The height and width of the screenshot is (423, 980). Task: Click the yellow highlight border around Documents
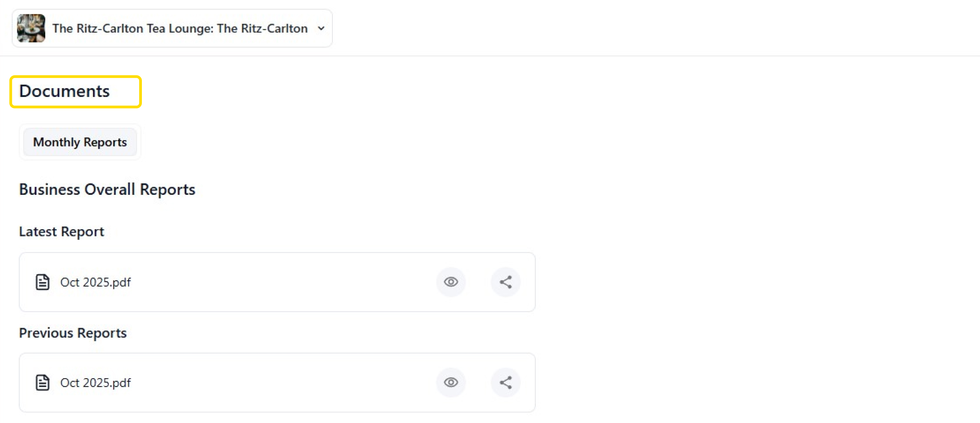tap(141, 92)
